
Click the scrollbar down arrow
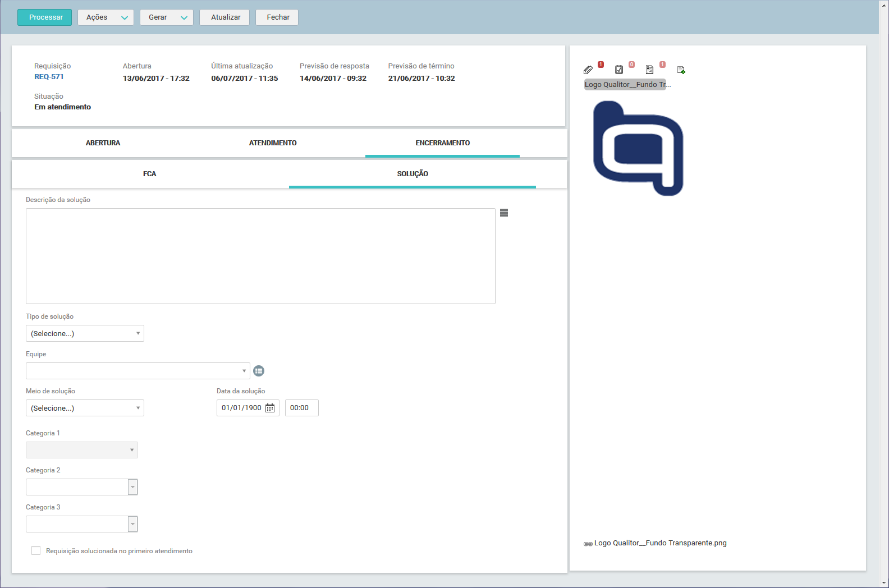pos(884,583)
